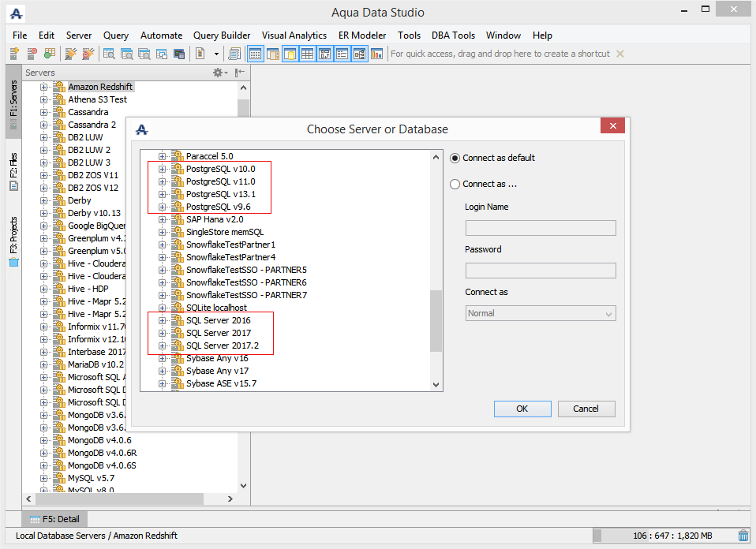Click the Login Name input field
Viewport: 756px width, 549px height.
(541, 228)
